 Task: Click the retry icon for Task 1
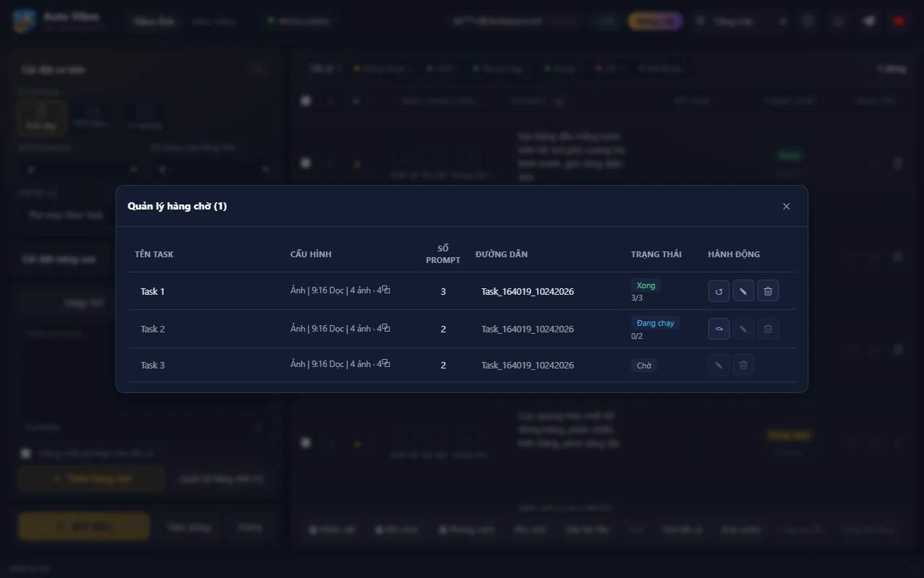719,291
